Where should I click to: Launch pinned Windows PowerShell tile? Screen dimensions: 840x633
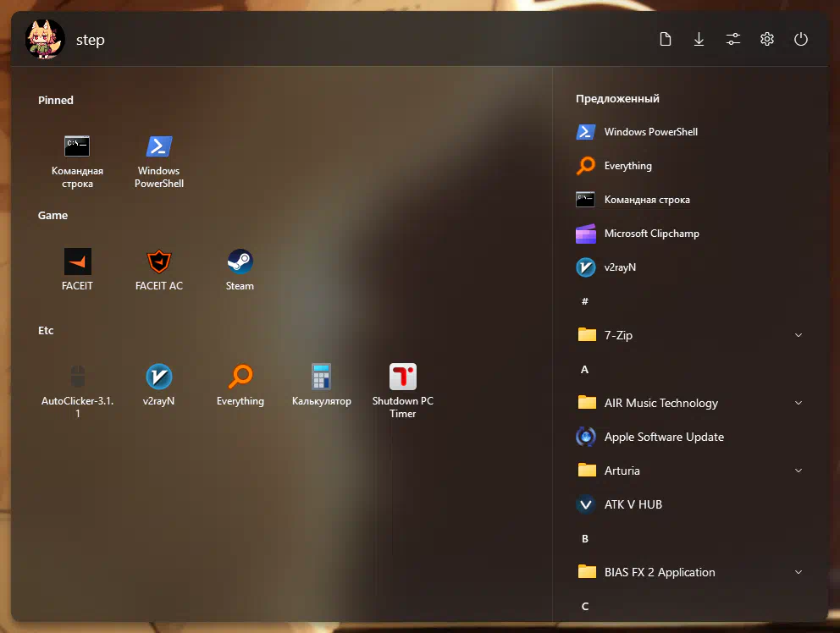[159, 162]
